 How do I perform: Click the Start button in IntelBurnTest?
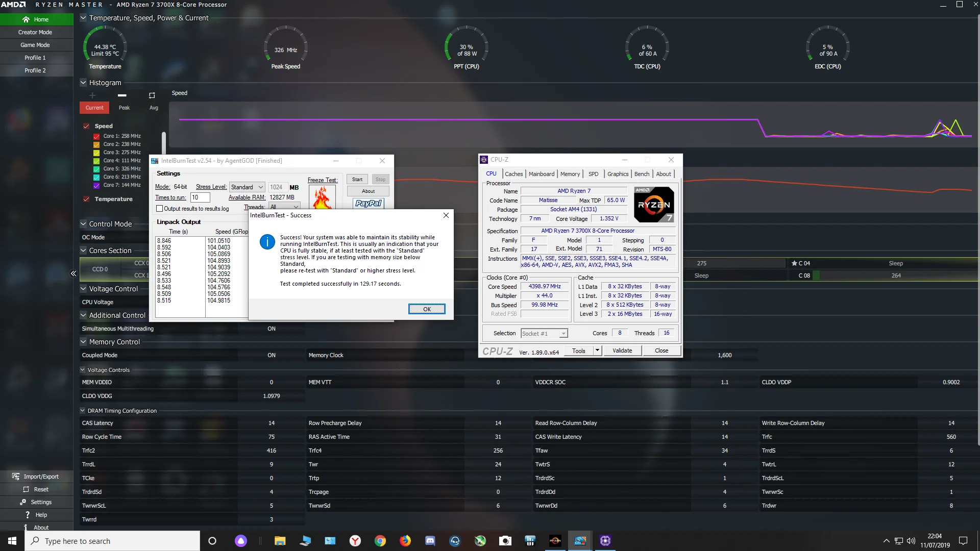pos(357,180)
